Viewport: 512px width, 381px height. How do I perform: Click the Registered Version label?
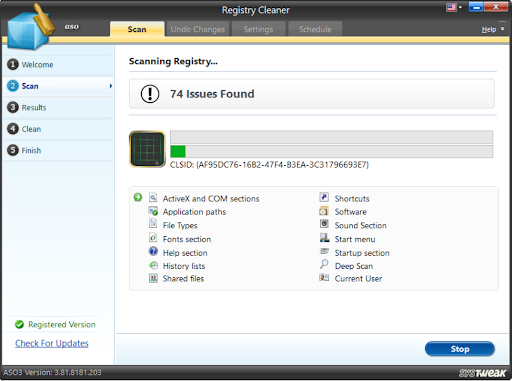coord(62,324)
